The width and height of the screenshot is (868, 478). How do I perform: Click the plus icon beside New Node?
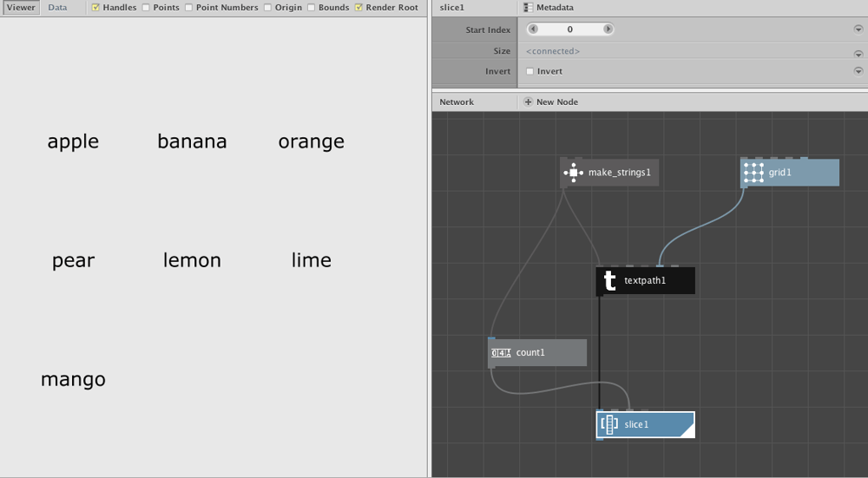[x=528, y=101]
